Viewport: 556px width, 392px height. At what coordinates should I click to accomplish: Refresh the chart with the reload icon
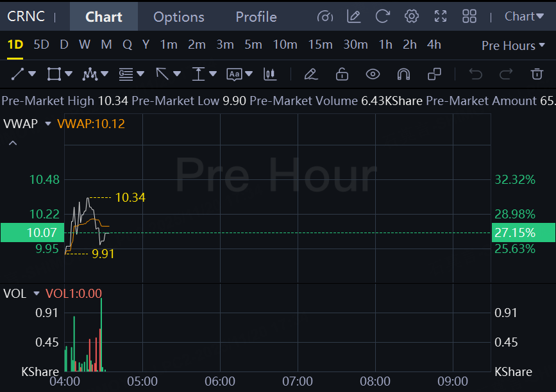pos(383,16)
